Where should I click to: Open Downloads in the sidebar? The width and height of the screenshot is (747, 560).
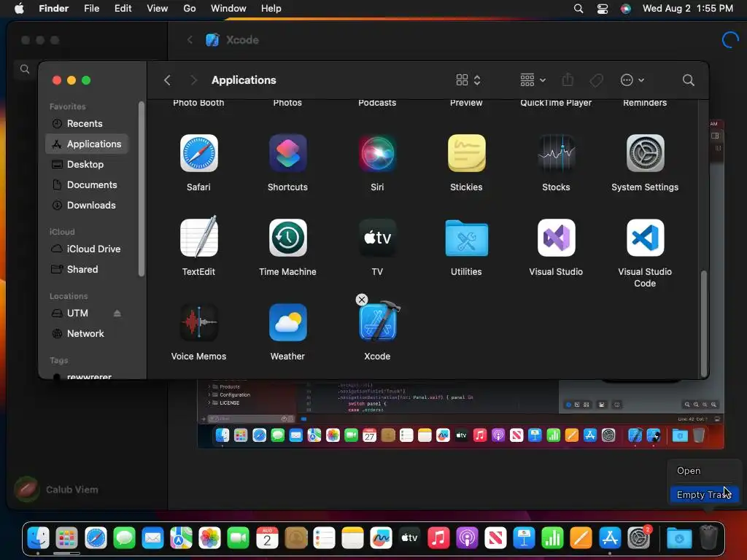tap(88, 205)
